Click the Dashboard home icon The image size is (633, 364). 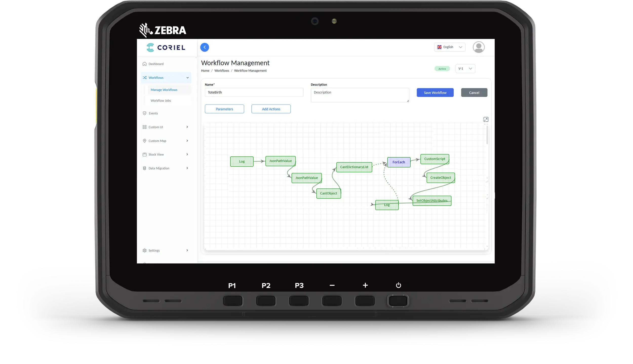click(145, 64)
